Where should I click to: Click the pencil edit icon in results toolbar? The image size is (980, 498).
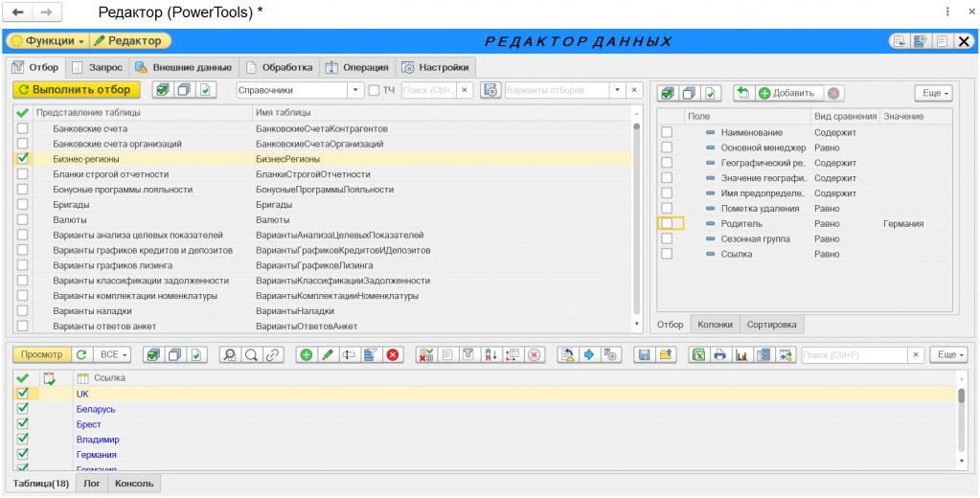click(x=328, y=354)
